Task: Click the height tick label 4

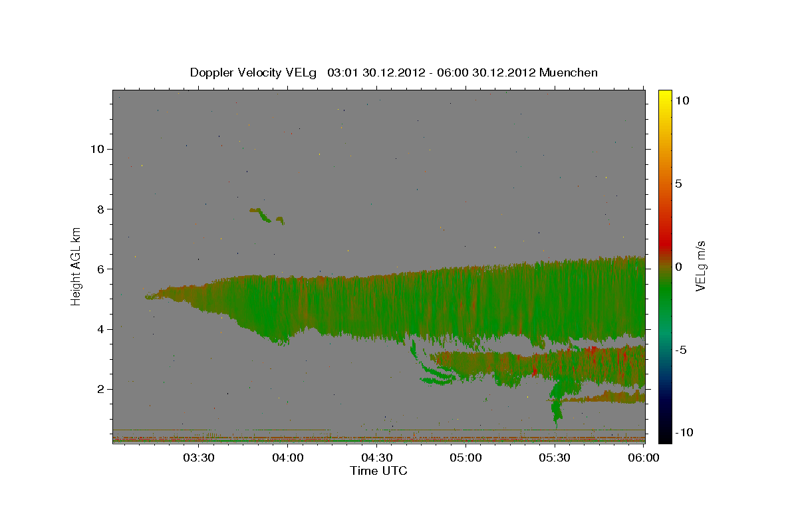Action: coord(101,329)
